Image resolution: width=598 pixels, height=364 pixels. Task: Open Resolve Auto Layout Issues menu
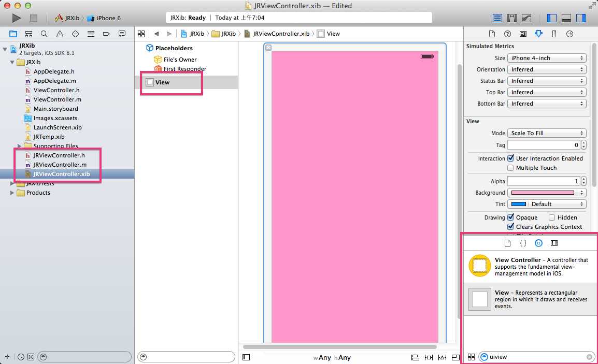[x=442, y=357]
